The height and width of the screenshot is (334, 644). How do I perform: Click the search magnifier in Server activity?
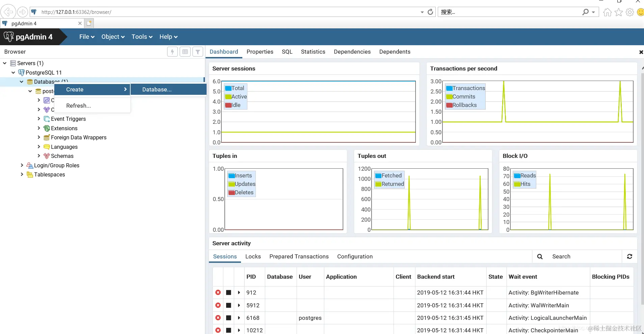[540, 256]
